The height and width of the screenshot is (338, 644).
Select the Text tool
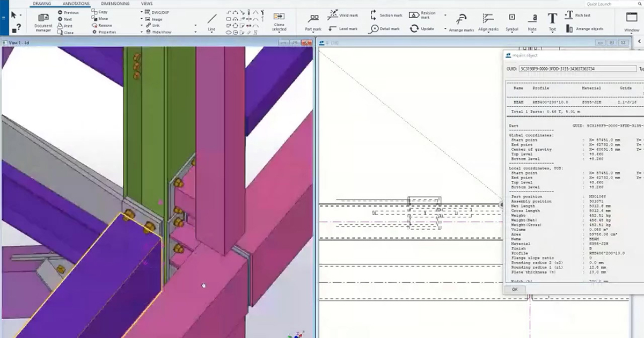(x=552, y=21)
